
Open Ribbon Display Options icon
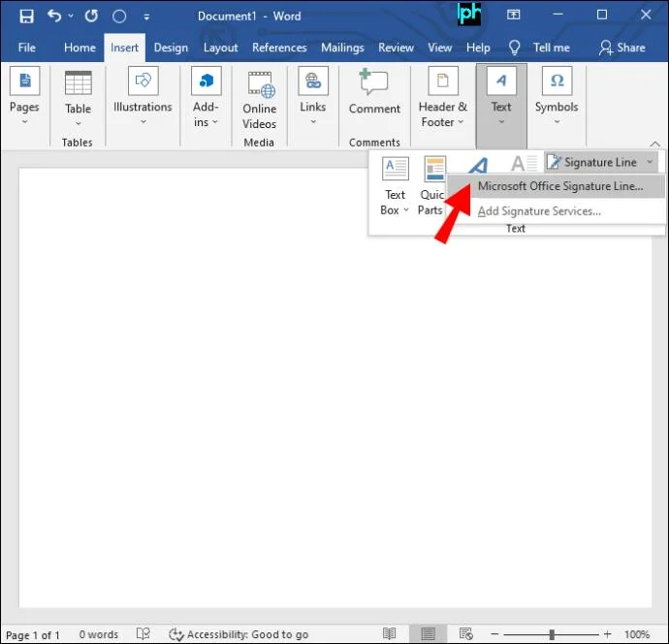click(x=513, y=15)
